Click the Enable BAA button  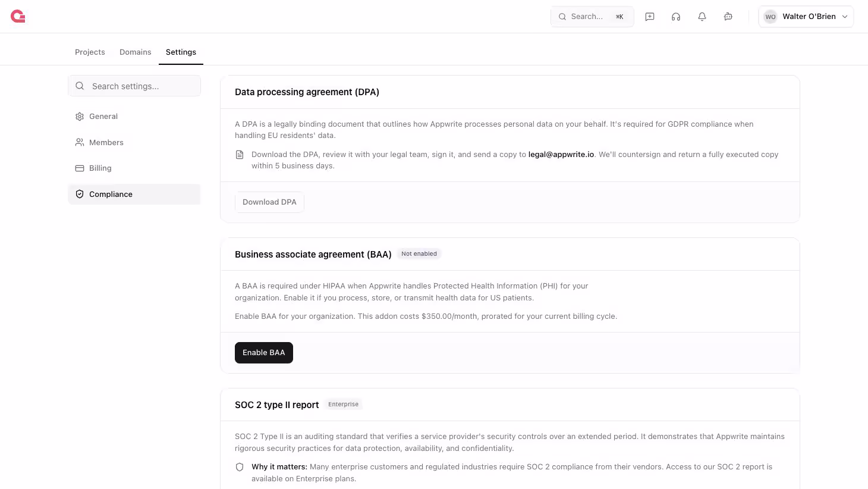[264, 353]
